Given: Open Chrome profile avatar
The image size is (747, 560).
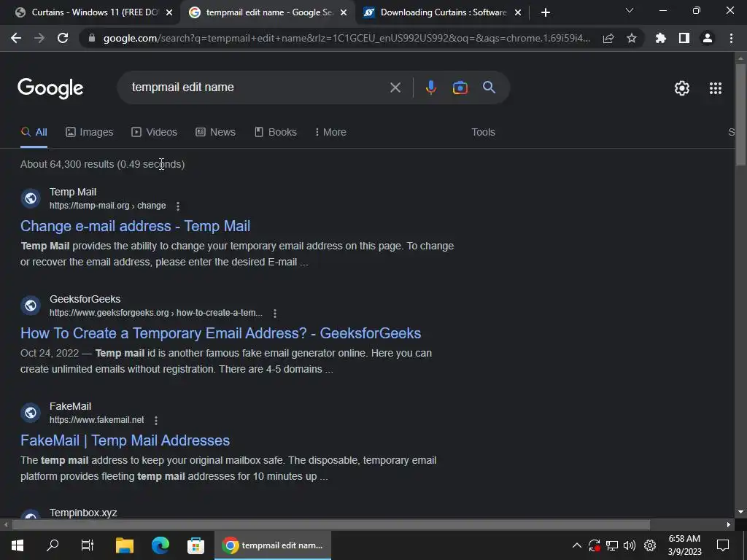Looking at the screenshot, I should (708, 38).
